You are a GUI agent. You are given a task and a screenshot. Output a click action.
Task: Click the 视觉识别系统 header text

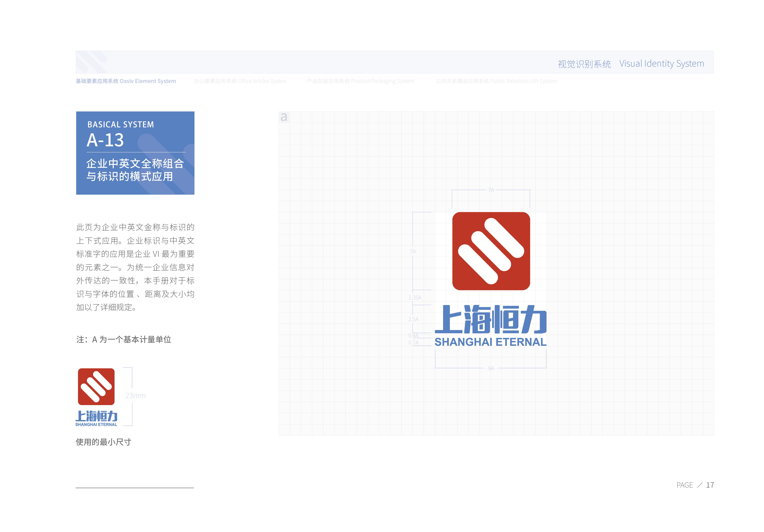pyautogui.click(x=584, y=64)
